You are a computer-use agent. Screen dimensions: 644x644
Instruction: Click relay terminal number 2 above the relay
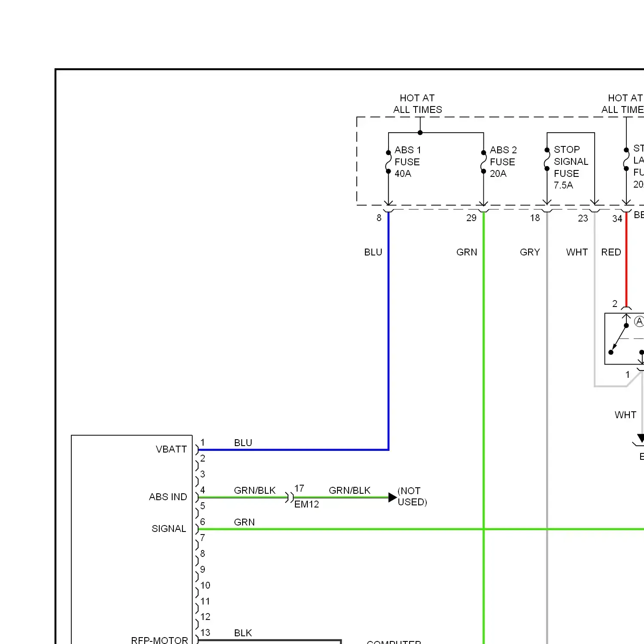point(614,304)
